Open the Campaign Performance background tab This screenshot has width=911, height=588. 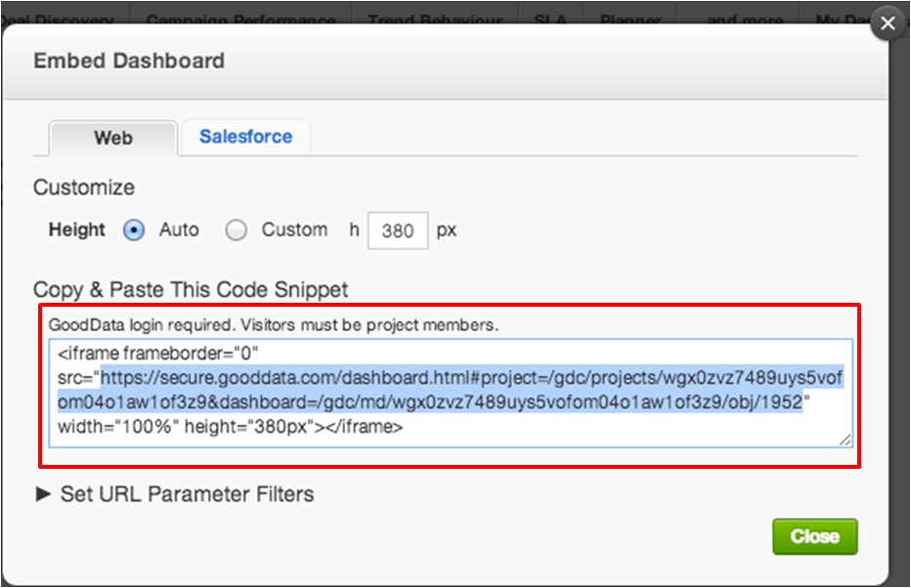(240, 18)
